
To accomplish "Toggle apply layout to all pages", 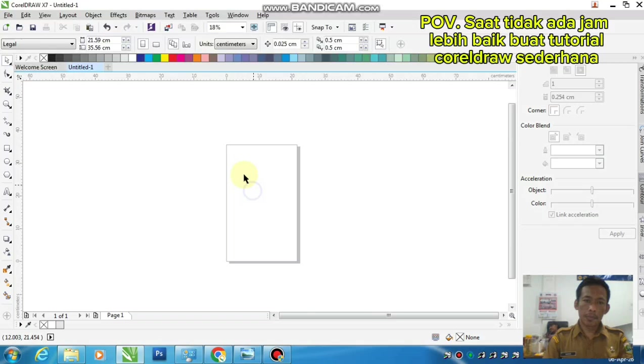I will pos(173,44).
